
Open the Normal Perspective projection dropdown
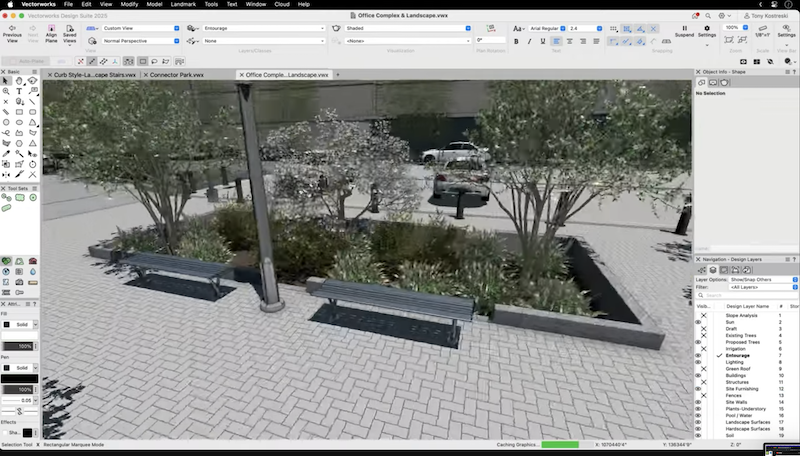(x=141, y=41)
